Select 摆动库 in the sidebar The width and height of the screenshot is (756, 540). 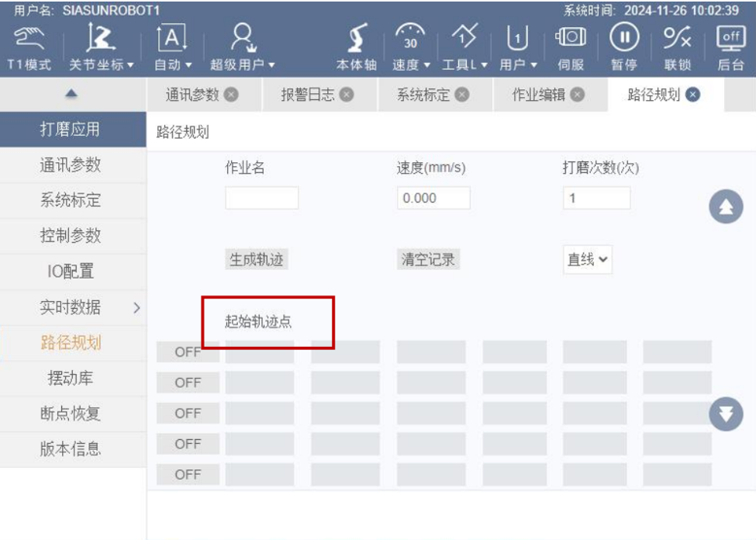pyautogui.click(x=71, y=378)
